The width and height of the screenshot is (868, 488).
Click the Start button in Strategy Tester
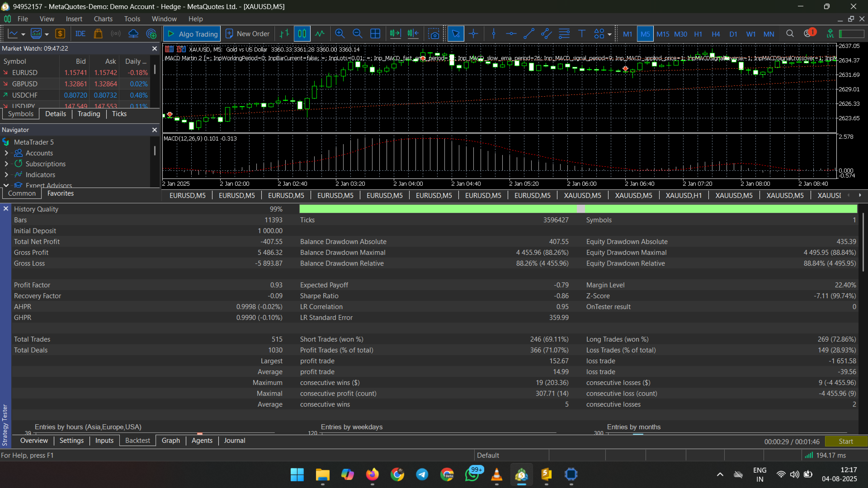click(846, 441)
